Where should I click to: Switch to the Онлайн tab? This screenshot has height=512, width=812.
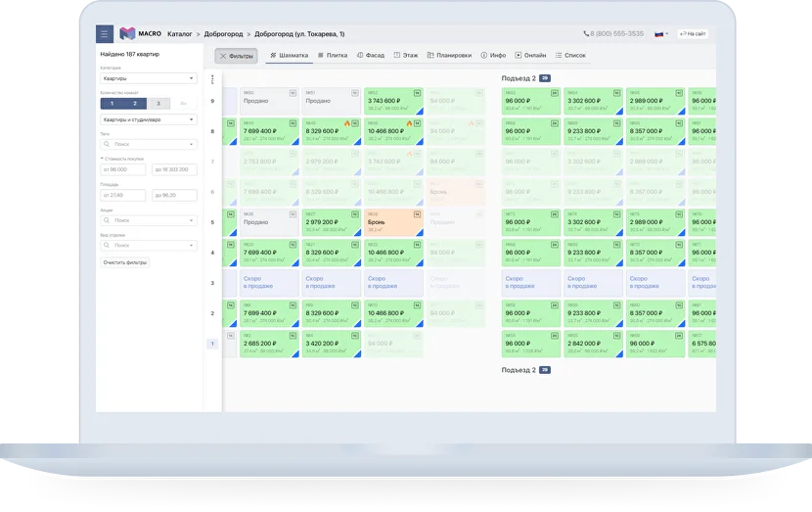(x=530, y=55)
